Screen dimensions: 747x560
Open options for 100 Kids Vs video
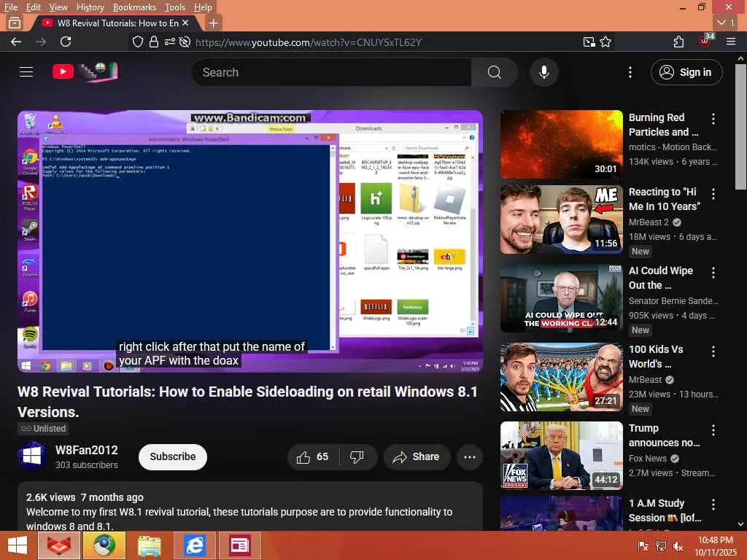click(x=713, y=351)
